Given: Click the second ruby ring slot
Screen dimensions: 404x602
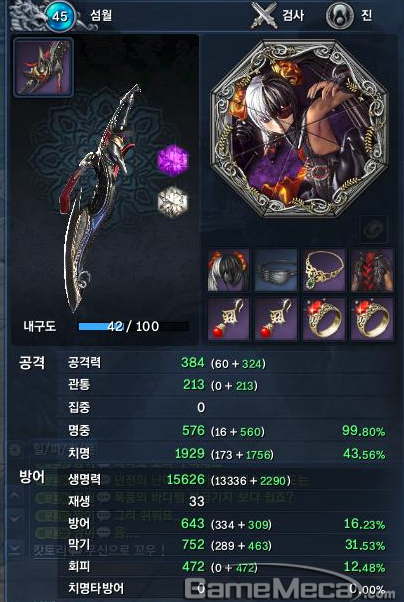Looking at the screenshot, I should (372, 319).
